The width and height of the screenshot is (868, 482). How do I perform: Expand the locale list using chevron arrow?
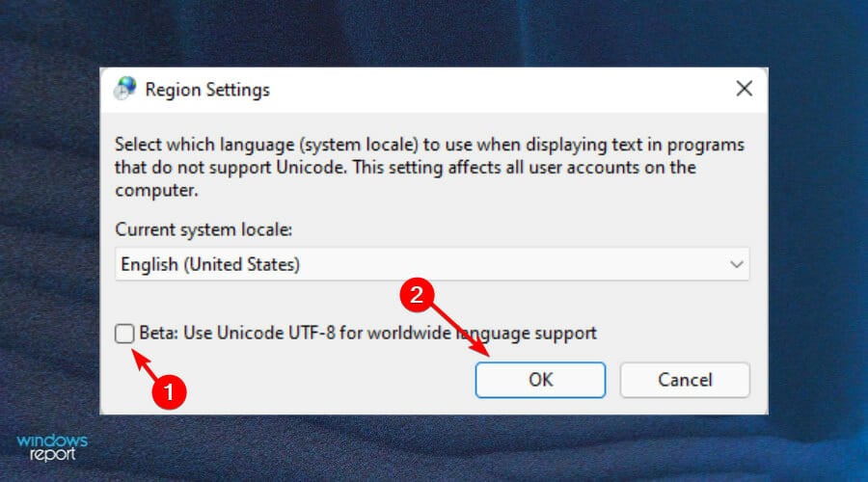(x=736, y=264)
